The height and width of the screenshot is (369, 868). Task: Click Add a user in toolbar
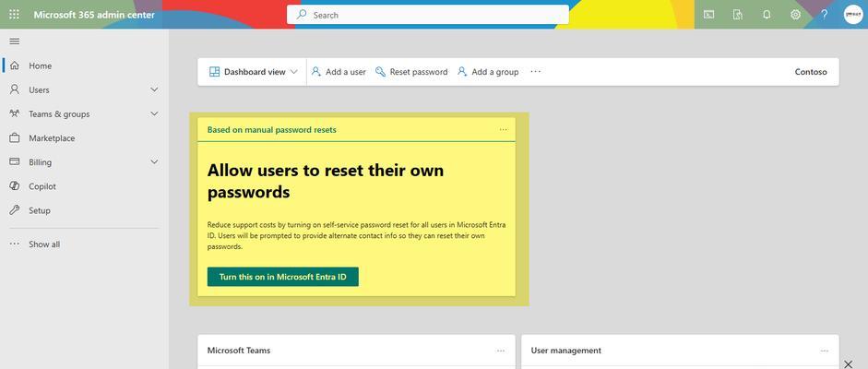pyautogui.click(x=339, y=72)
